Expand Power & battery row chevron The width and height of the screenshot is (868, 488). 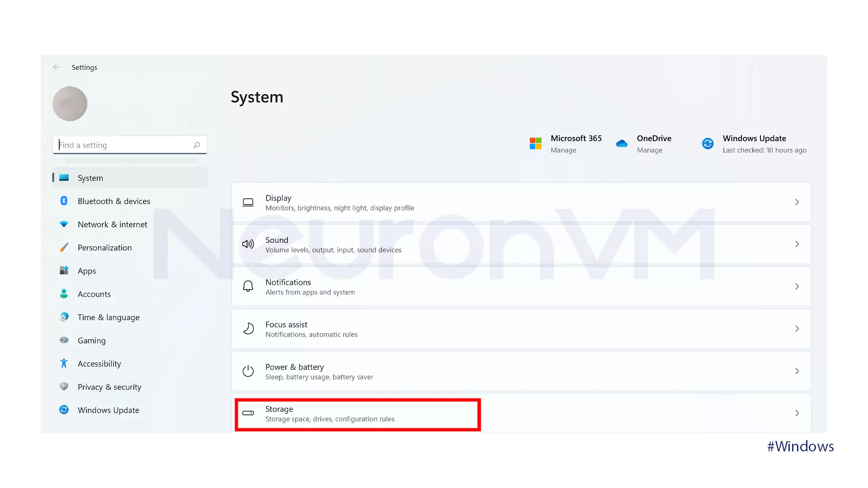point(797,371)
